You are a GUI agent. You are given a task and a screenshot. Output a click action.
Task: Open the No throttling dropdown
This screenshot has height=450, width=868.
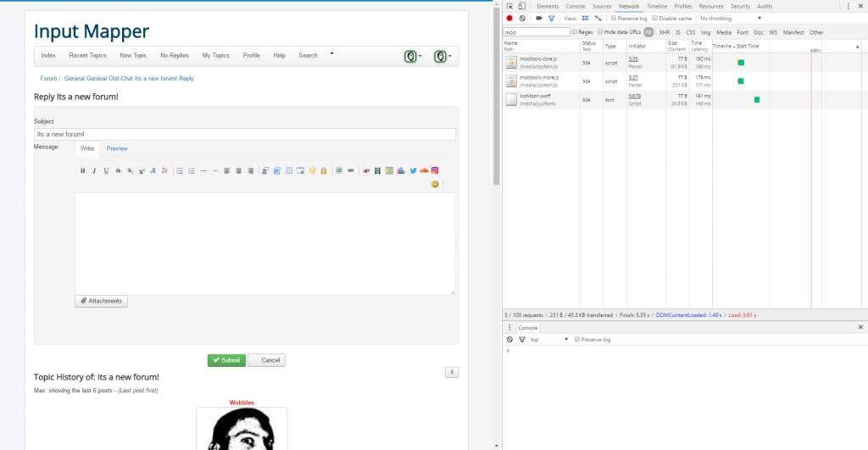point(731,18)
